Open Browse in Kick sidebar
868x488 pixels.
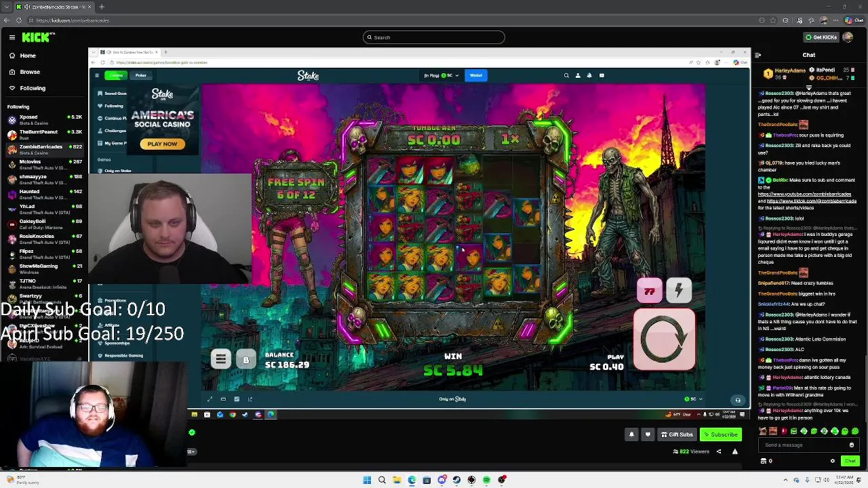[29, 72]
